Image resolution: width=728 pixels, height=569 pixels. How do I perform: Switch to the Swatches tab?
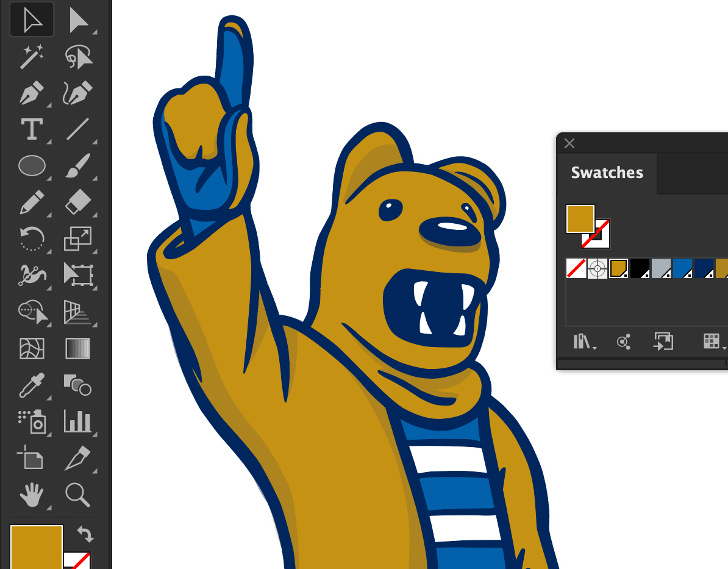coord(607,173)
